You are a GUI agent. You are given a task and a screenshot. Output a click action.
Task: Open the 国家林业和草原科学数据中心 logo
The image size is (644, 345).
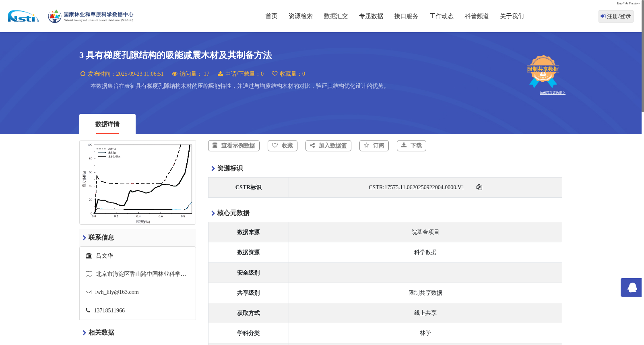(x=91, y=16)
